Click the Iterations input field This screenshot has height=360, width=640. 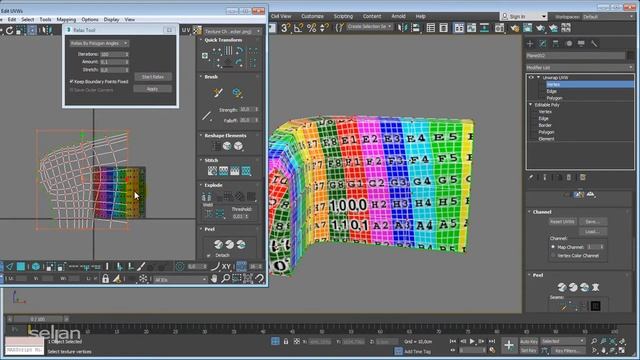coord(115,54)
